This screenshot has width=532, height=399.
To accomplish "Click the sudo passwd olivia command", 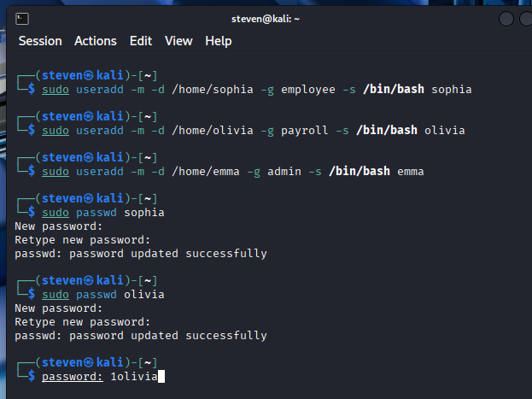I will (102, 294).
